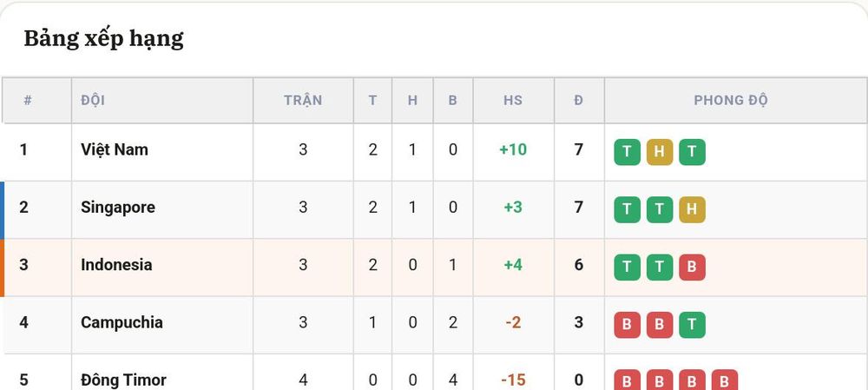
Task: Click Singapore's yellow H draw badge
Action: pos(692,209)
